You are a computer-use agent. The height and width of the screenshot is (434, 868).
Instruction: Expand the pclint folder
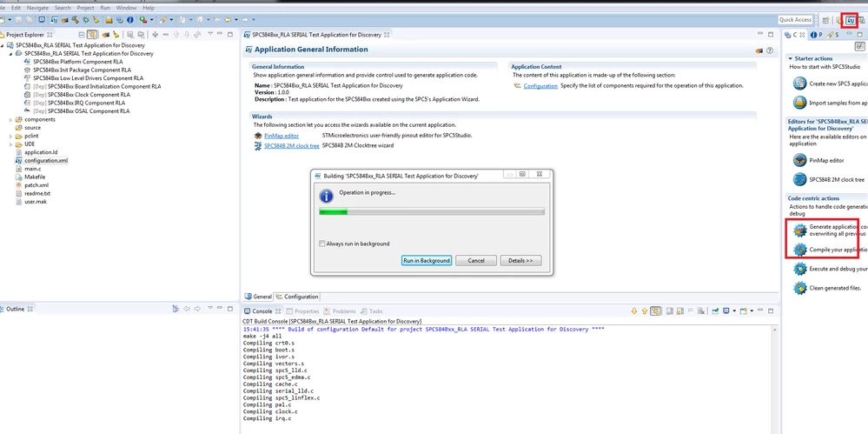(10, 136)
